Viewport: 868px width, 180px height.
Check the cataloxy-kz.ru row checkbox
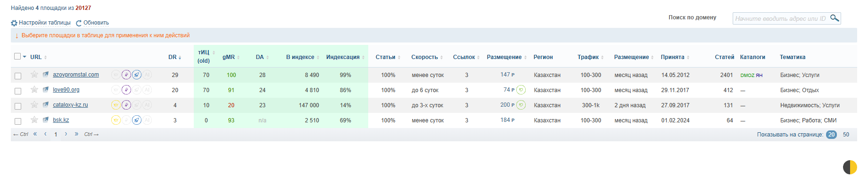(18, 106)
